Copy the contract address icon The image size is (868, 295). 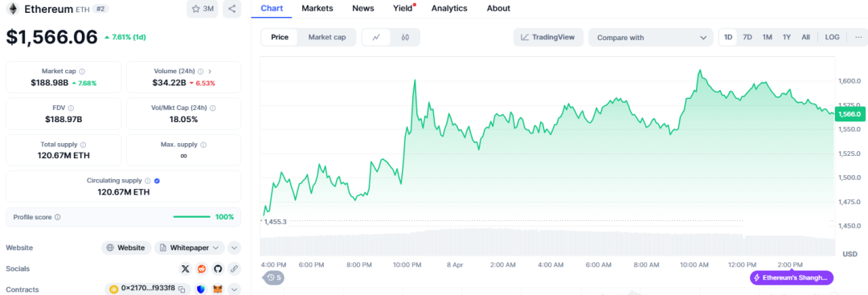[182, 289]
